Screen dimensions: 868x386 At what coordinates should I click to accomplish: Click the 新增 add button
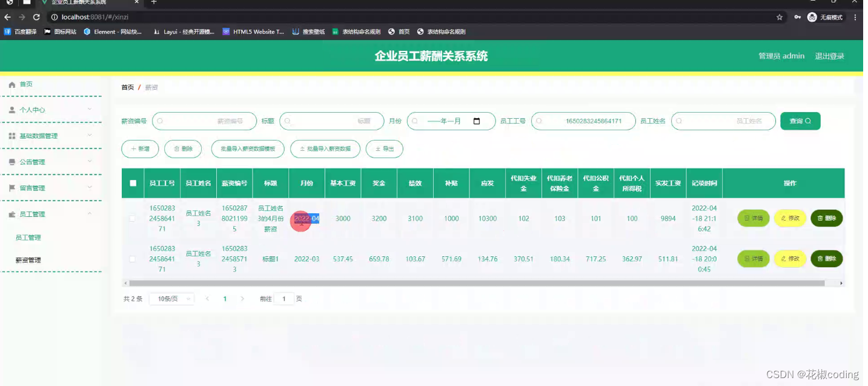[140, 148]
